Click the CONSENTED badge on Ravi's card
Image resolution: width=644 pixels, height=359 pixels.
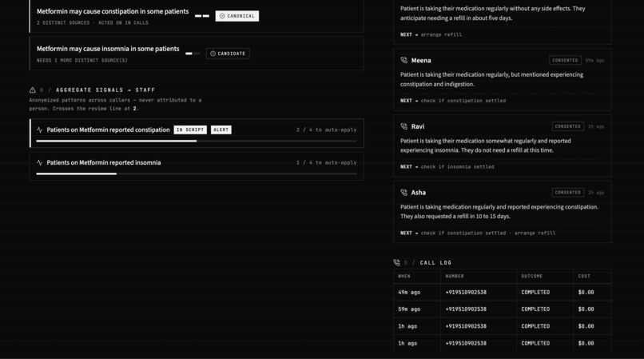tap(567, 126)
